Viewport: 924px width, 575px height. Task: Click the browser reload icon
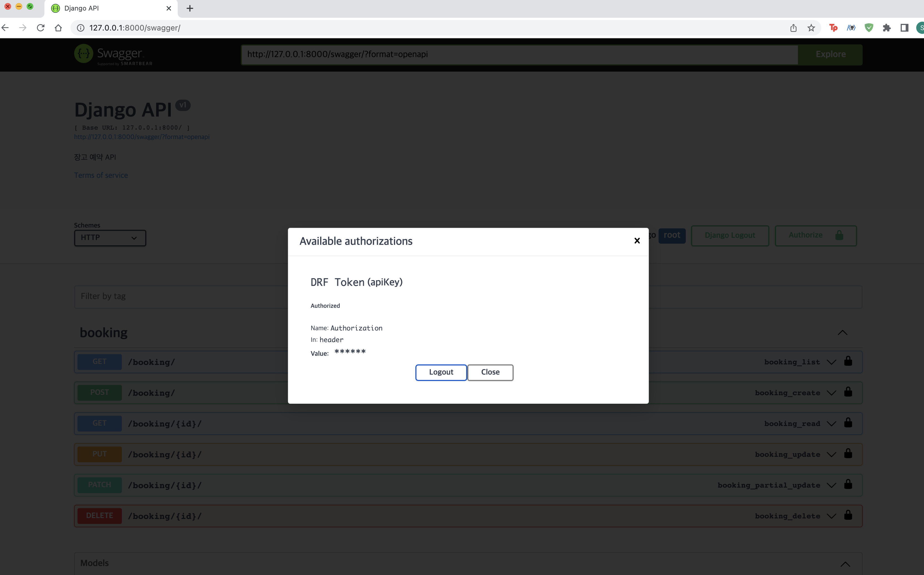[x=41, y=28]
